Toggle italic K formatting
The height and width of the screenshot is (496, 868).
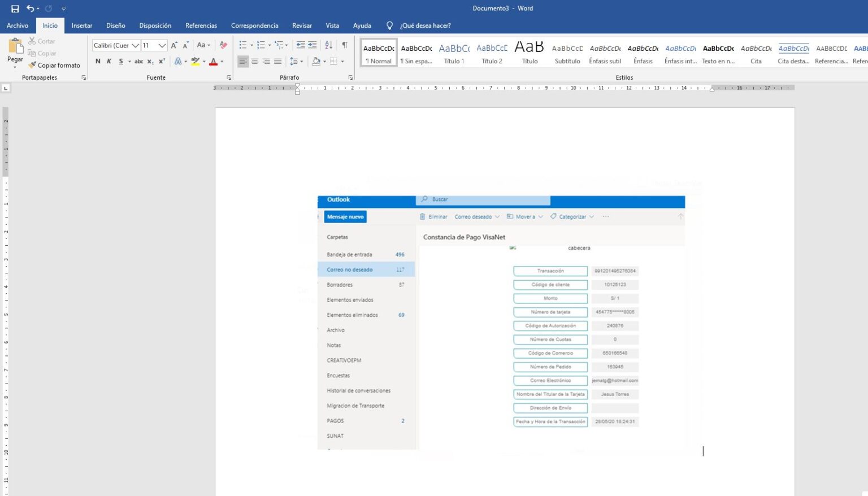point(109,61)
